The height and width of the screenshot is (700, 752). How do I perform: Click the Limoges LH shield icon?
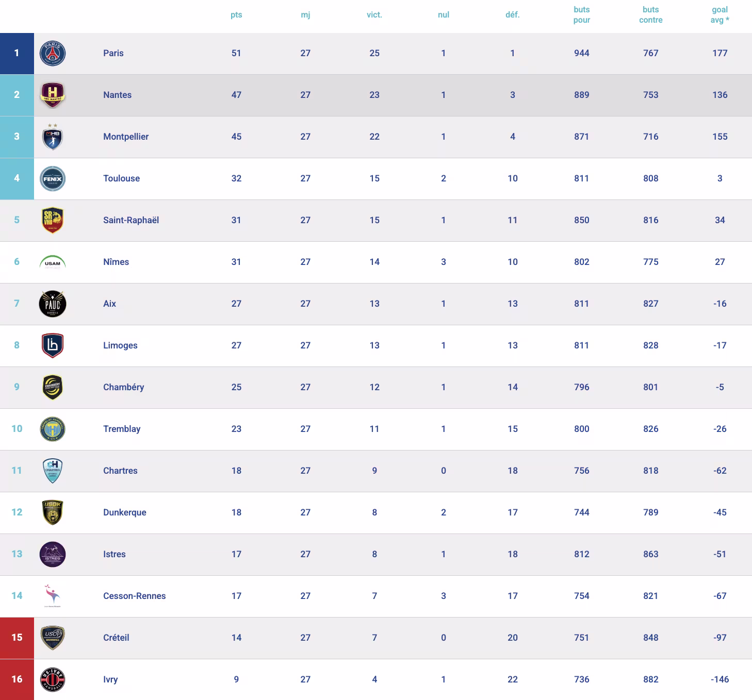(53, 345)
